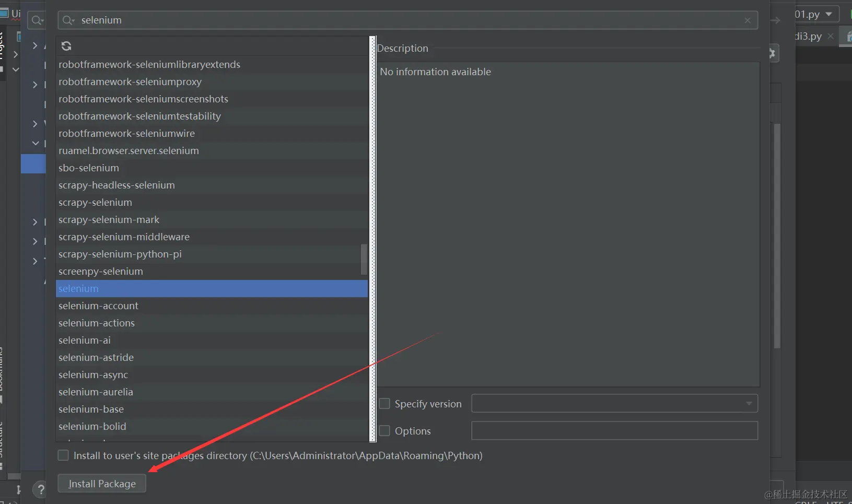The height and width of the screenshot is (504, 852).
Task: Select selenium-account package
Action: click(212, 306)
